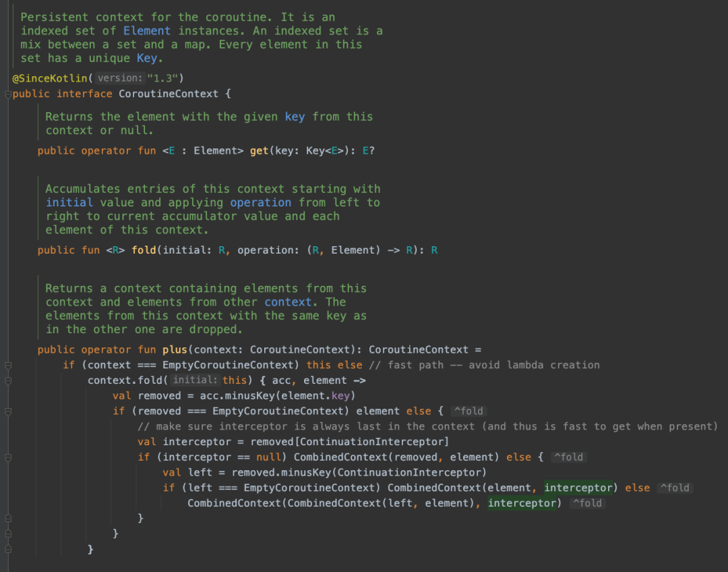Click the '^fold' hint after 'interceptor) else'
This screenshot has width=728, height=572.
click(675, 488)
